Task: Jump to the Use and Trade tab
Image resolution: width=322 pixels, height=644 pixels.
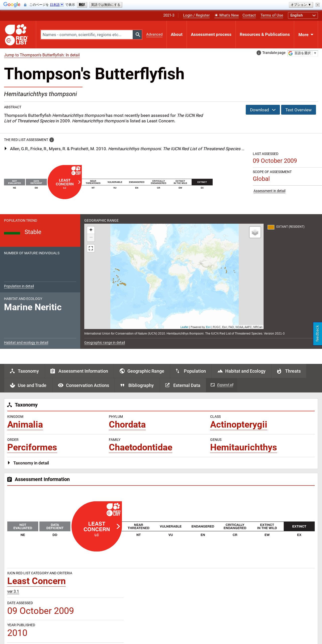Action: (28, 385)
